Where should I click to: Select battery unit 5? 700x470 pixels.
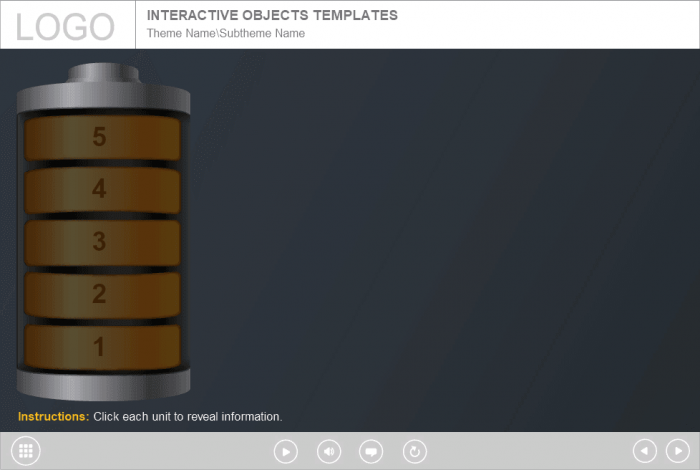click(102, 138)
